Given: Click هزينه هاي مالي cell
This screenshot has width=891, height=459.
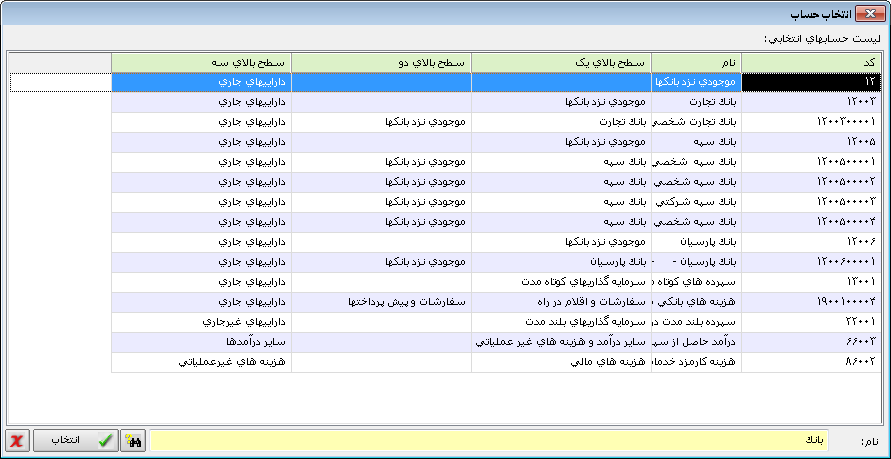Looking at the screenshot, I should [x=561, y=361].
